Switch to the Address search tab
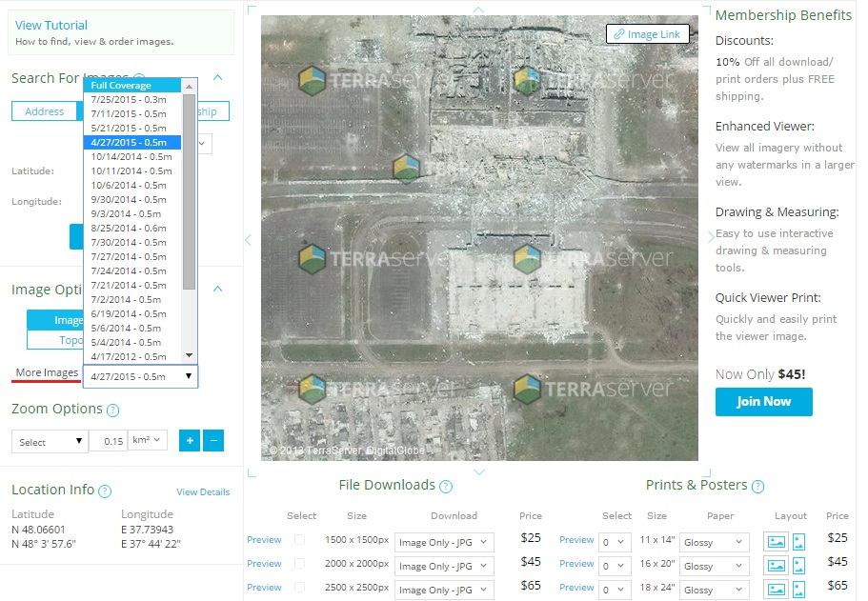Viewport: 868px width, 601px height. (x=45, y=111)
